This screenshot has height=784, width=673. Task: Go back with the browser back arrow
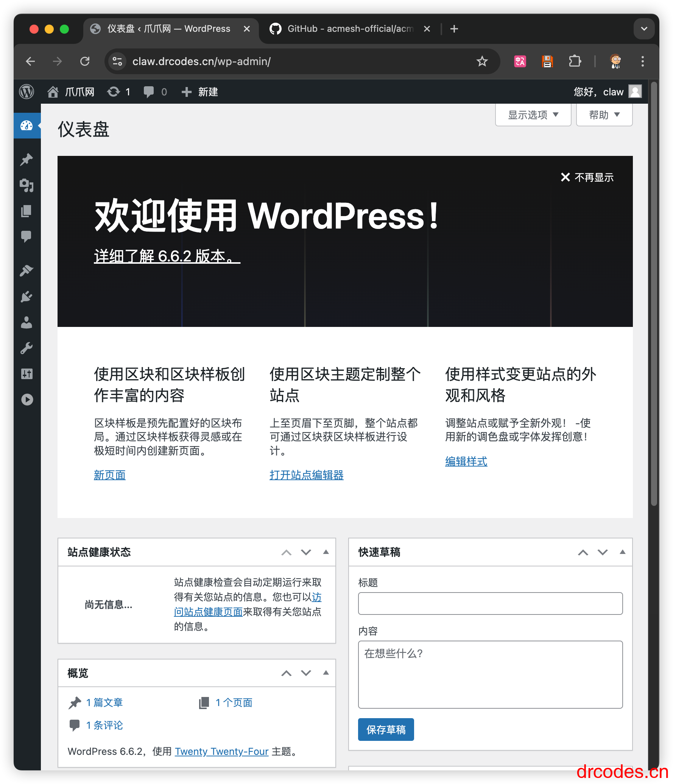click(x=30, y=61)
